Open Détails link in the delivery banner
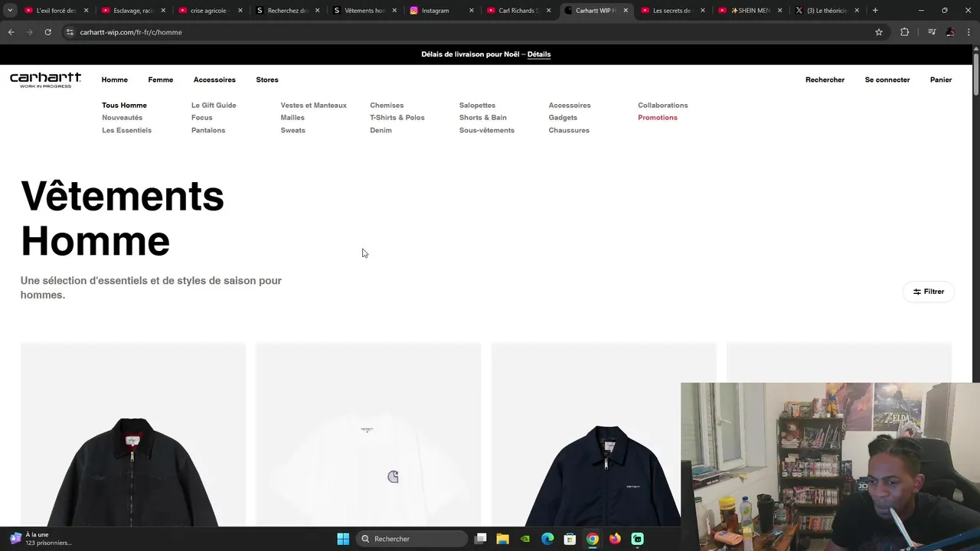980x551 pixels. 539,54
